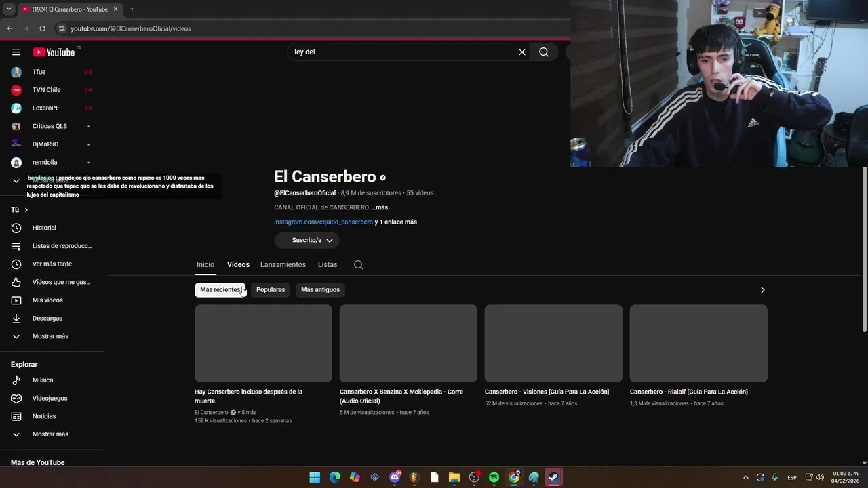The image size is (868, 488).
Task: Focus the YouTube search field
Action: 403,52
